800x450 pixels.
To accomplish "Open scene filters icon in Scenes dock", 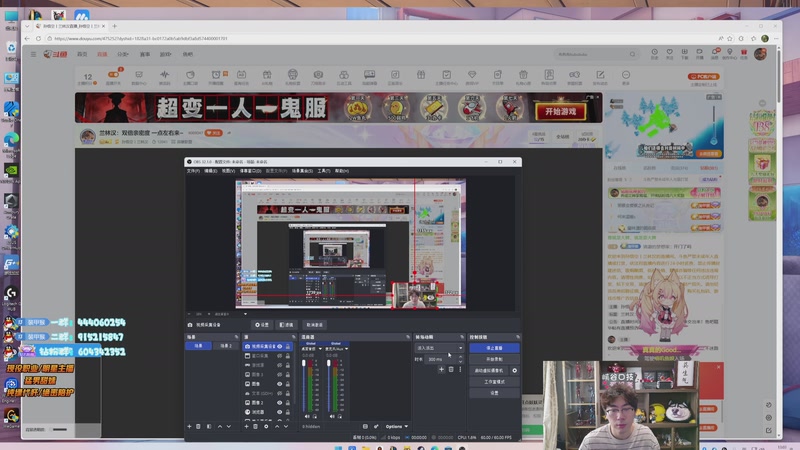I will [x=209, y=427].
